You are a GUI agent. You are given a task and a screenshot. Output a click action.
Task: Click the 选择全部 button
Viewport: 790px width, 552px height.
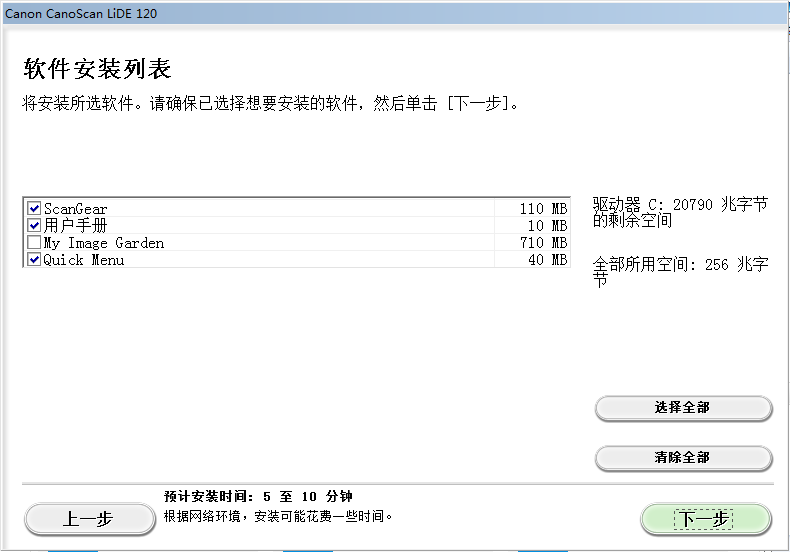point(683,407)
